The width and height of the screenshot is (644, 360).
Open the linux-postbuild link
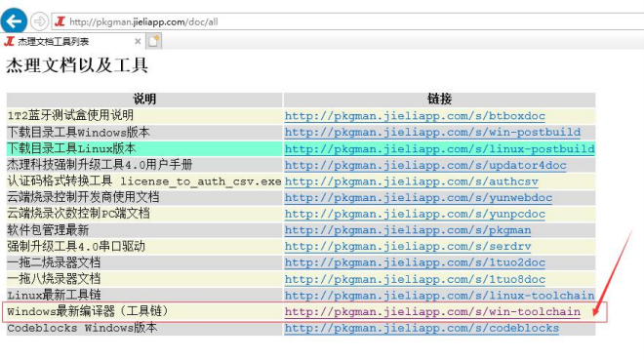pos(439,148)
